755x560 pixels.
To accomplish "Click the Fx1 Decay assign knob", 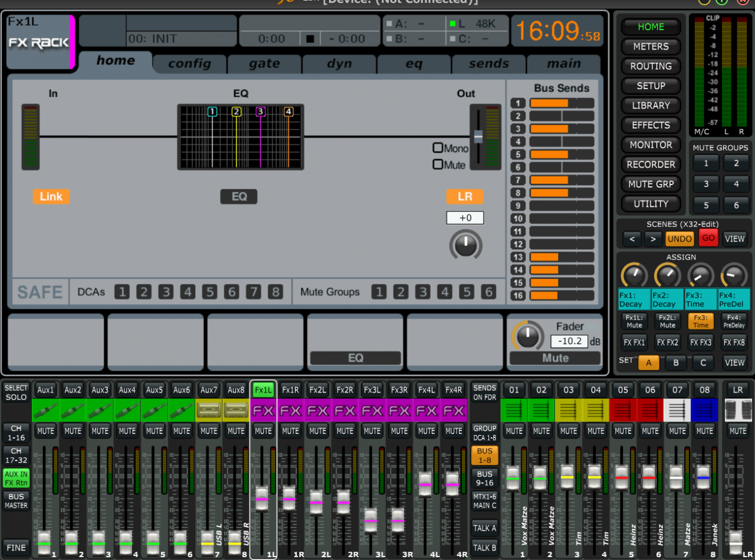I will pyautogui.click(x=633, y=275).
